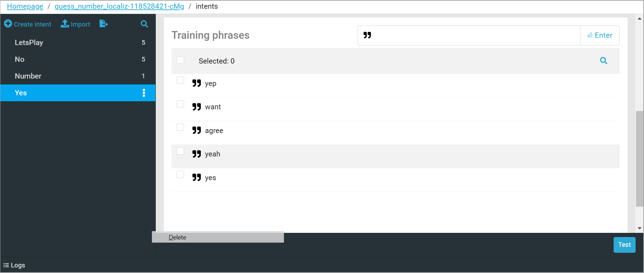Check the 'yeah' phrase checkbox
The width and height of the screenshot is (644, 273).
pos(181,151)
